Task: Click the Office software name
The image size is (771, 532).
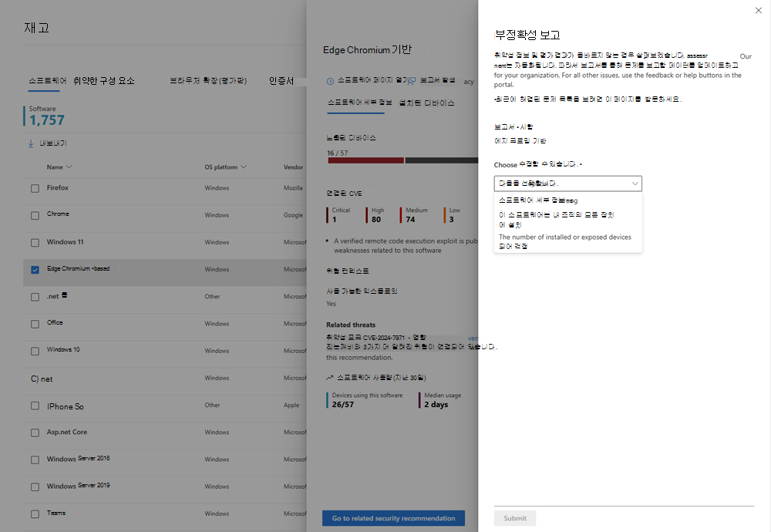Action: (x=55, y=322)
